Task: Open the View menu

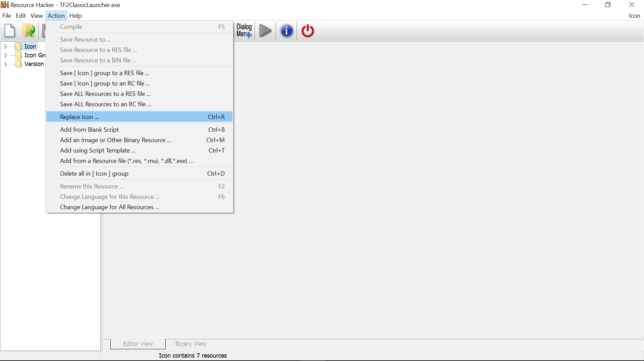Action: pos(37,16)
